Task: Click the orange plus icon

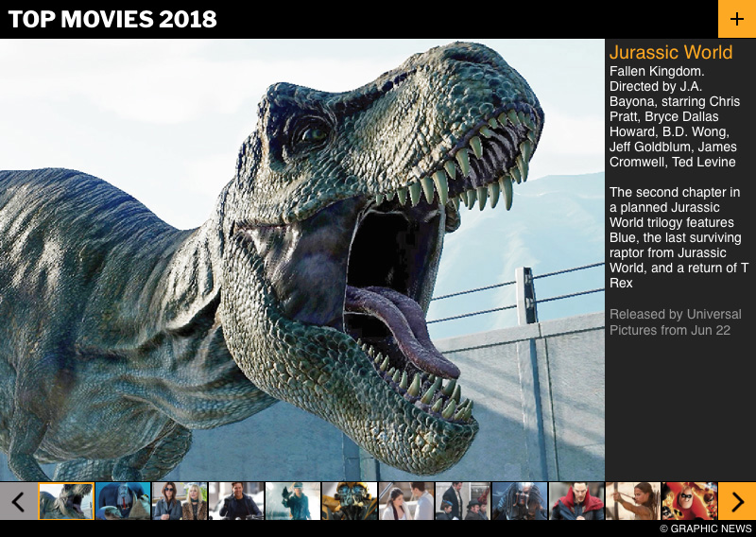Action: [x=736, y=19]
